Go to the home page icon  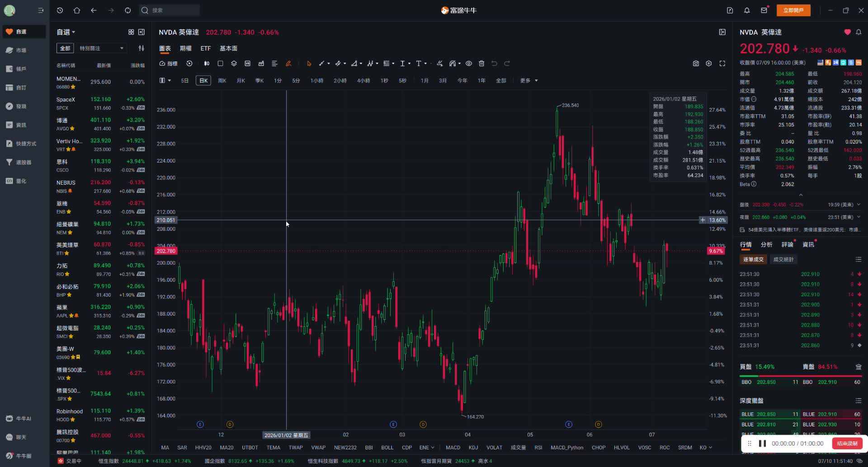(x=77, y=10)
